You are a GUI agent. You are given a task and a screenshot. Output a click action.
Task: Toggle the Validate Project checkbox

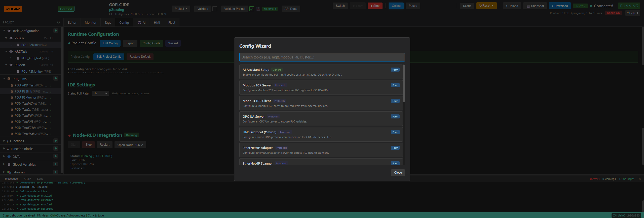251,9
